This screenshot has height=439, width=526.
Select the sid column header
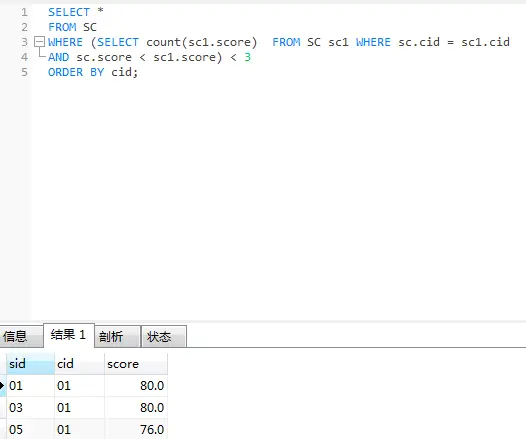click(30, 364)
